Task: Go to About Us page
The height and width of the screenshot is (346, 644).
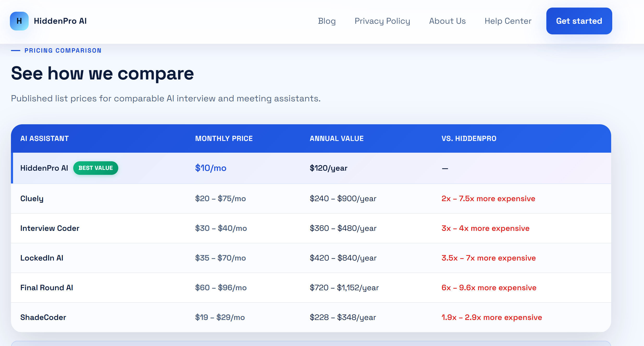Action: pyautogui.click(x=447, y=21)
